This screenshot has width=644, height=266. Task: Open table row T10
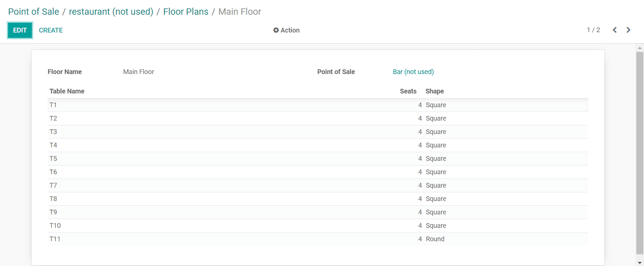(x=318, y=226)
